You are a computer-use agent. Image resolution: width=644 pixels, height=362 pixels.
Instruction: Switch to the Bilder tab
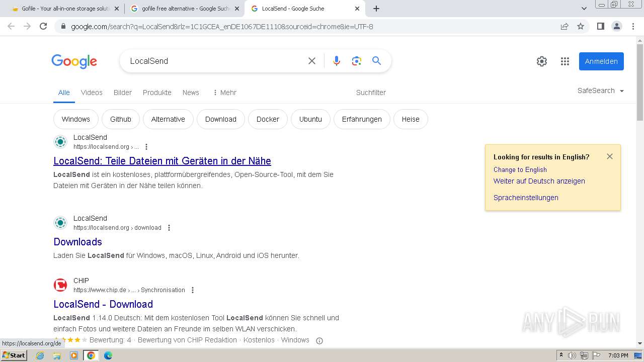tap(123, 93)
